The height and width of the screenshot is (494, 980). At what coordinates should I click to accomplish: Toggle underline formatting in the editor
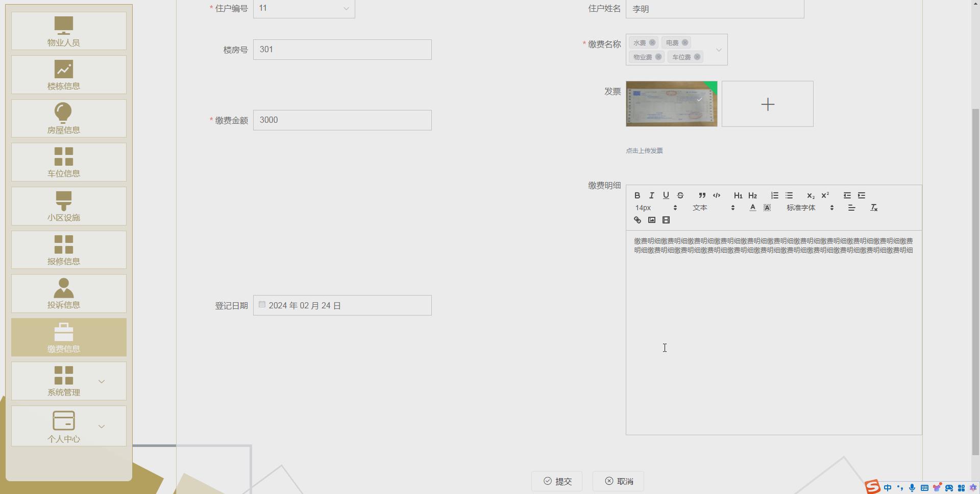(666, 195)
